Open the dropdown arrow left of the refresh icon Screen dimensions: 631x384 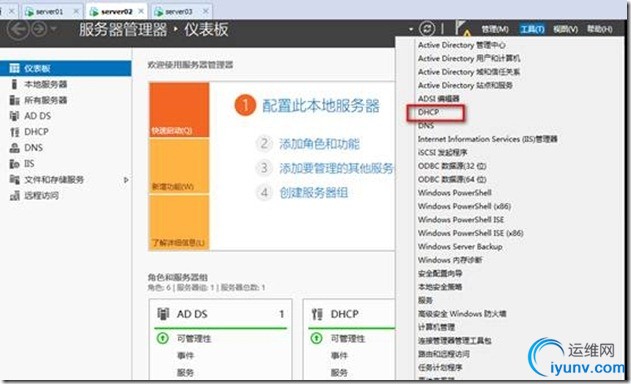[x=411, y=29]
